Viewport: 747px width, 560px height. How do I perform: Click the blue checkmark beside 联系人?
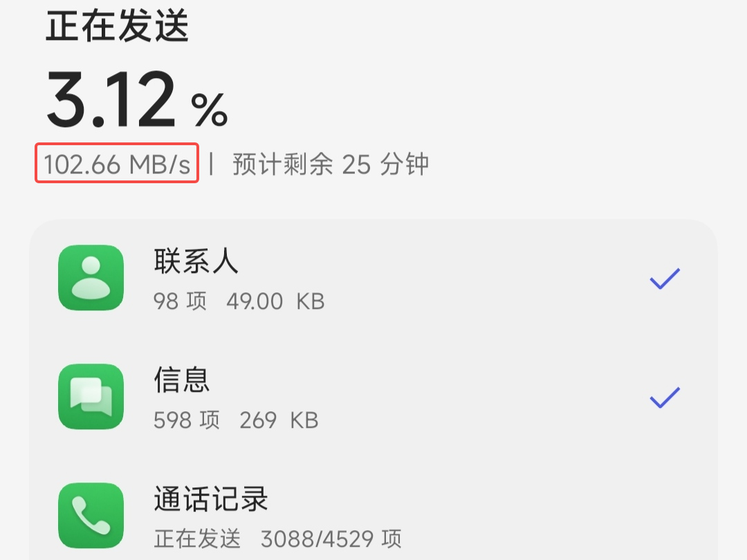coord(665,279)
